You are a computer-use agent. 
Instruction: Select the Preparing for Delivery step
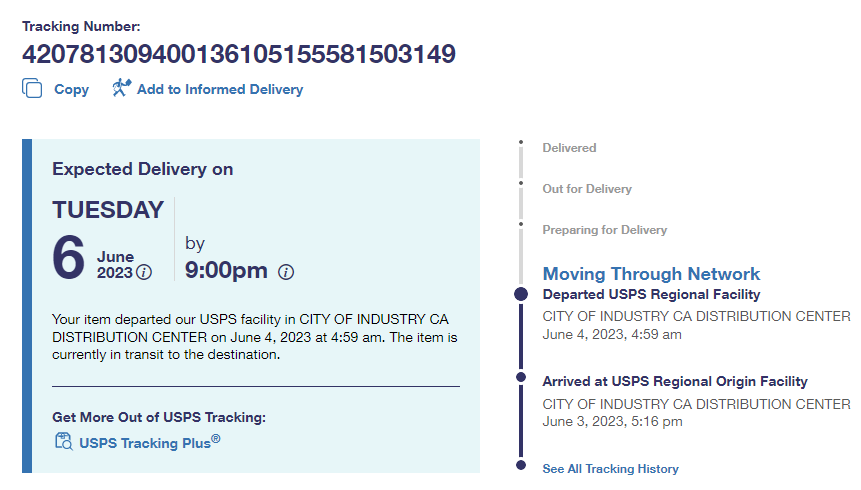point(604,230)
